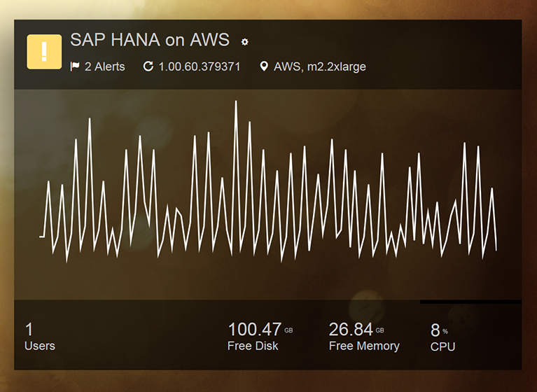
Task: Click the SAP HANA on AWS title
Action: (150, 40)
